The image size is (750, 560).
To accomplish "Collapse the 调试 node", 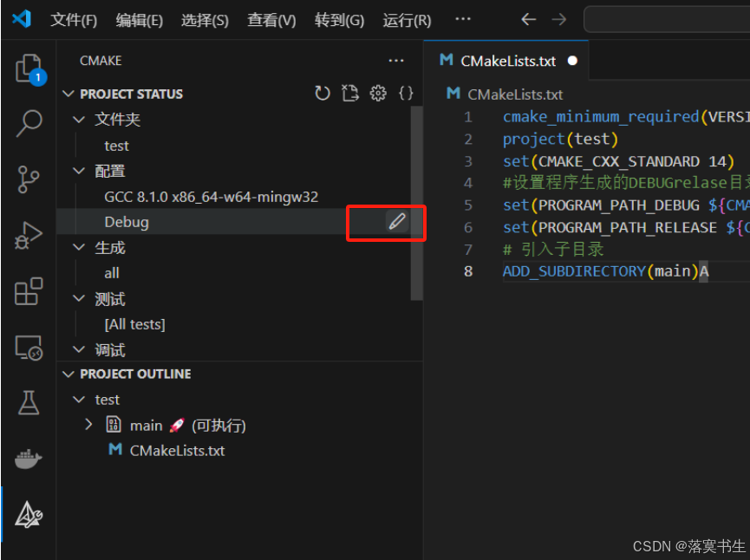I will coord(79,349).
